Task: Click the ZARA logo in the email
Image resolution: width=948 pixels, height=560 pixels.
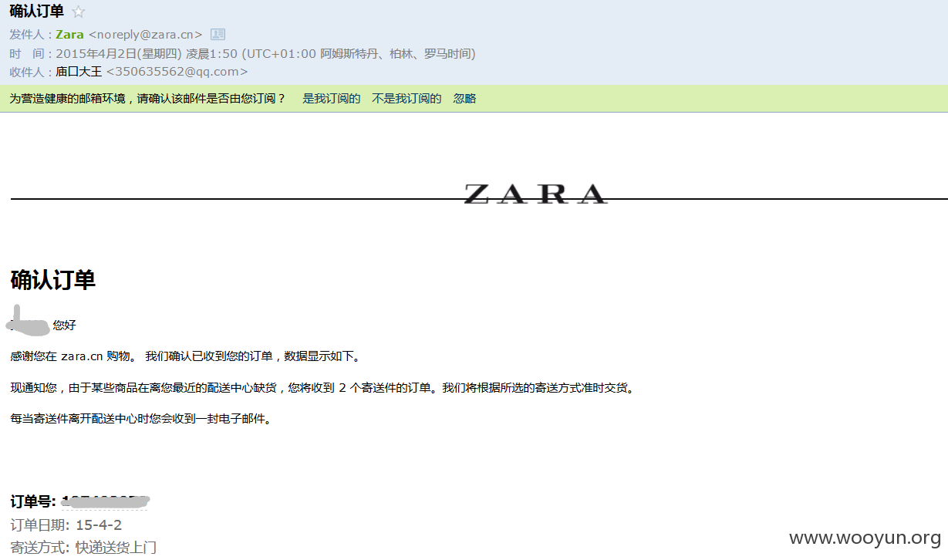Action: (x=535, y=194)
